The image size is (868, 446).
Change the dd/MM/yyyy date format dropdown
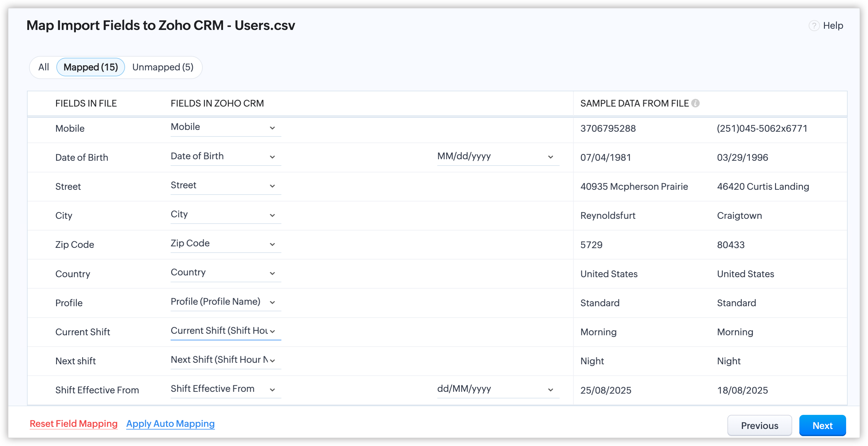point(498,389)
